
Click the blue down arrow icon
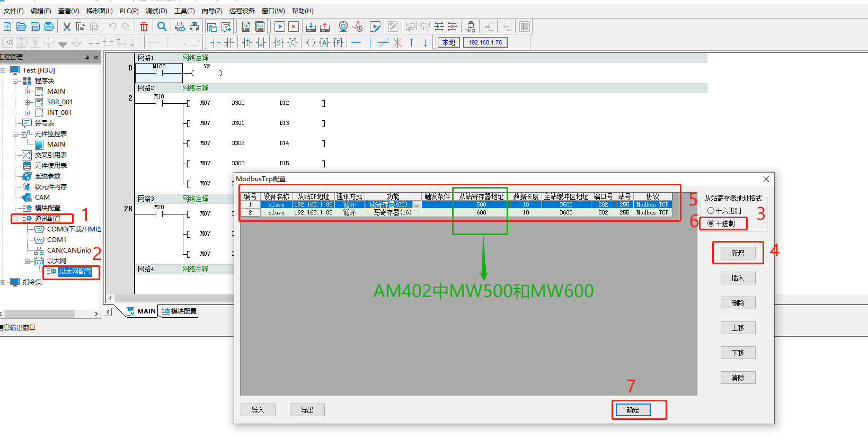point(425,43)
